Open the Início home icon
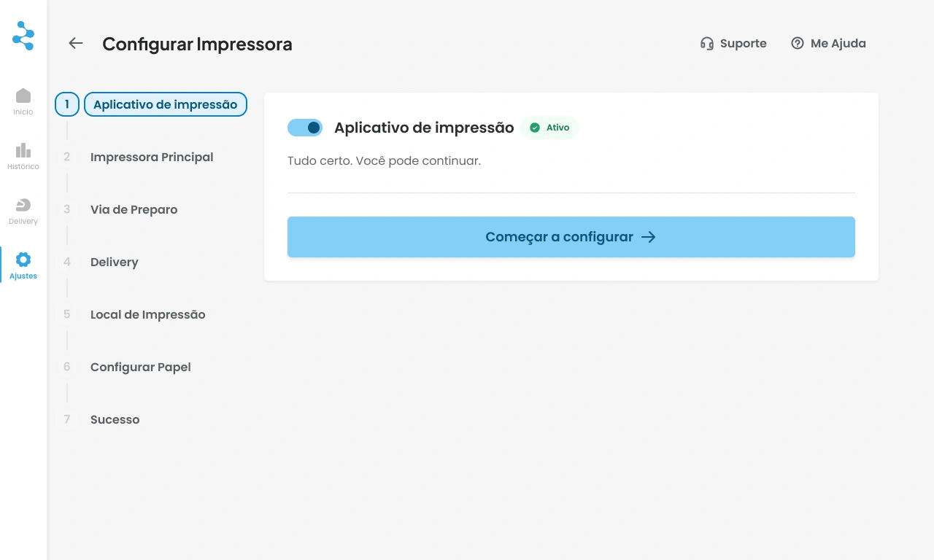The width and height of the screenshot is (934, 560). (x=23, y=96)
